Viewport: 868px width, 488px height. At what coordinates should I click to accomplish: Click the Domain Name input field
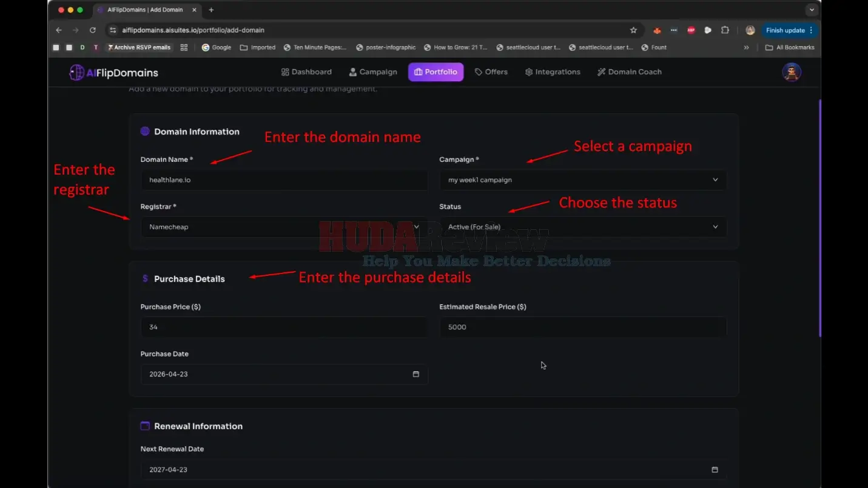point(284,180)
